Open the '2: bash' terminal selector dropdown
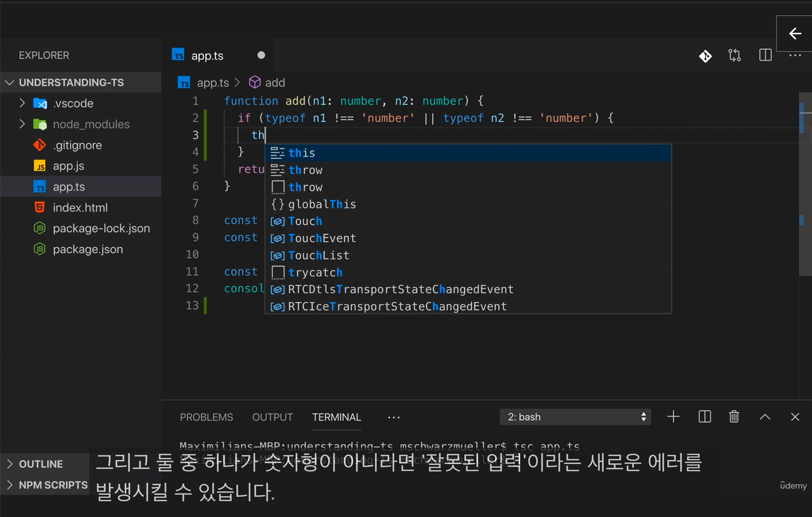 pyautogui.click(x=575, y=417)
